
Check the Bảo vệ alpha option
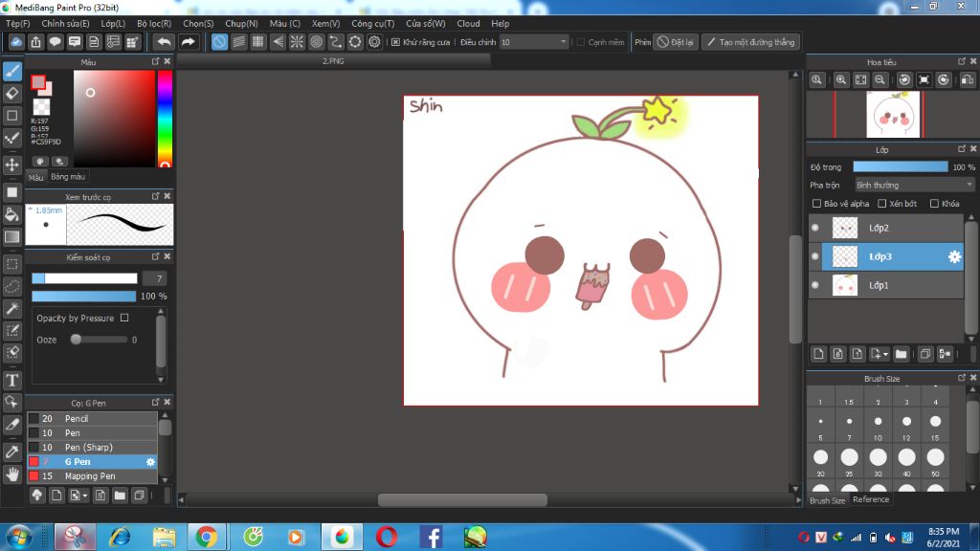816,204
